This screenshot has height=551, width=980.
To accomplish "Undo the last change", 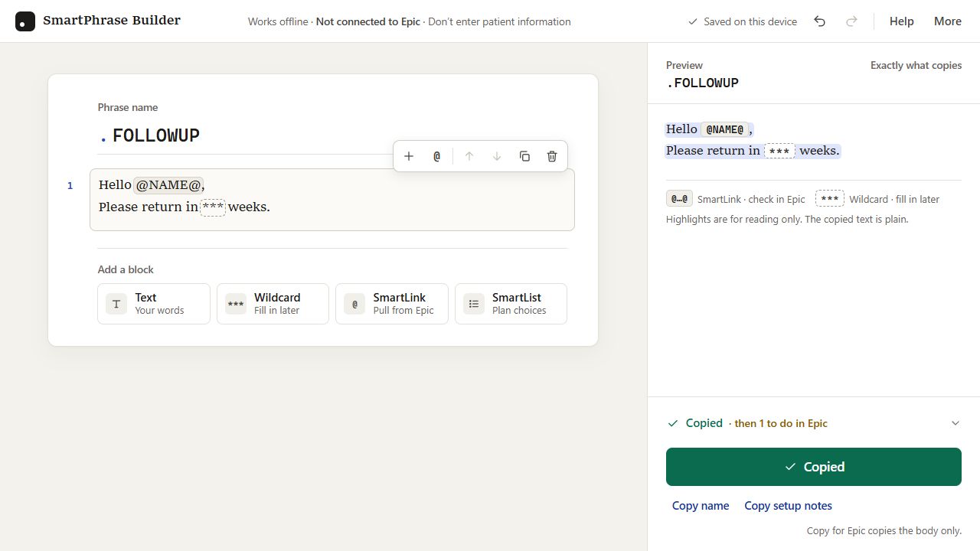I will click(x=819, y=21).
